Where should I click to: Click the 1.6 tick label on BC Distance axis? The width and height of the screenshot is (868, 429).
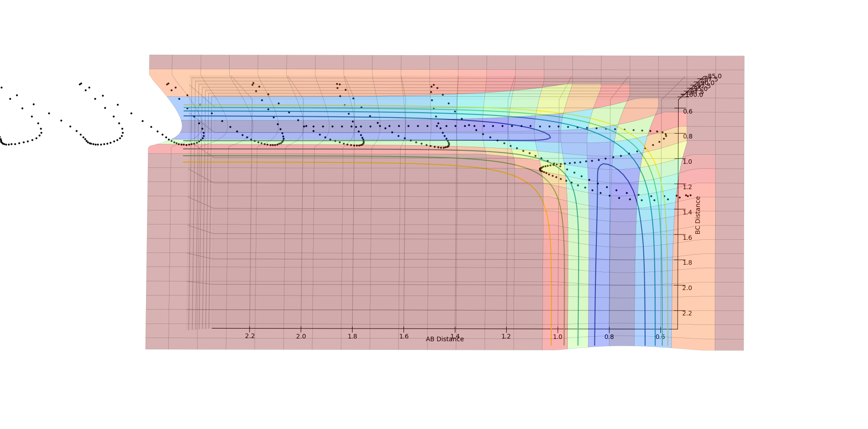[688, 238]
